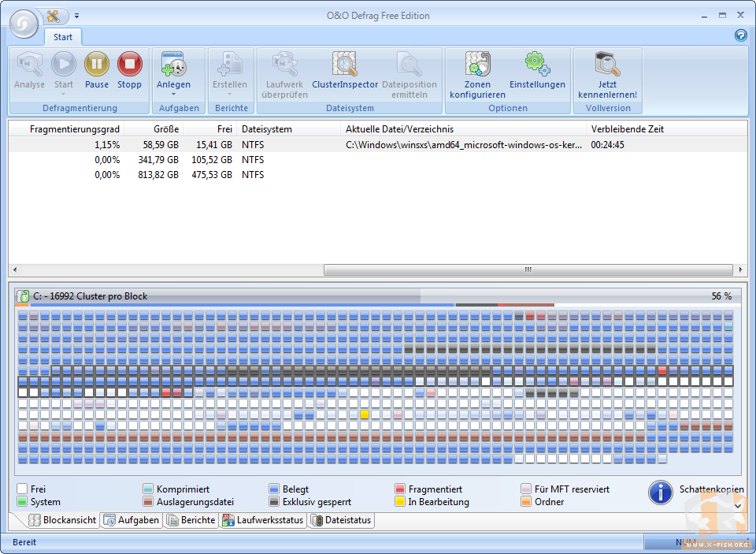Click the Jetzt kennenlernen! full version icon
The width and height of the screenshot is (756, 554).
[x=607, y=64]
